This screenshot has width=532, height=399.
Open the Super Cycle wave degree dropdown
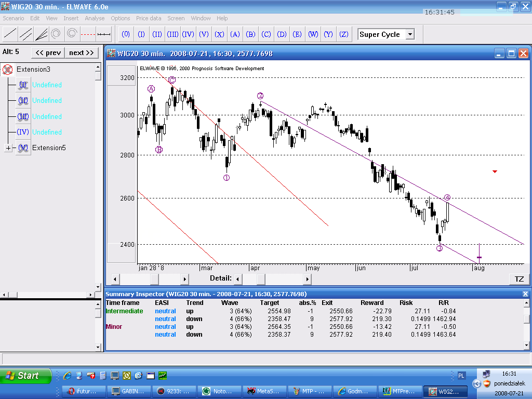click(410, 34)
